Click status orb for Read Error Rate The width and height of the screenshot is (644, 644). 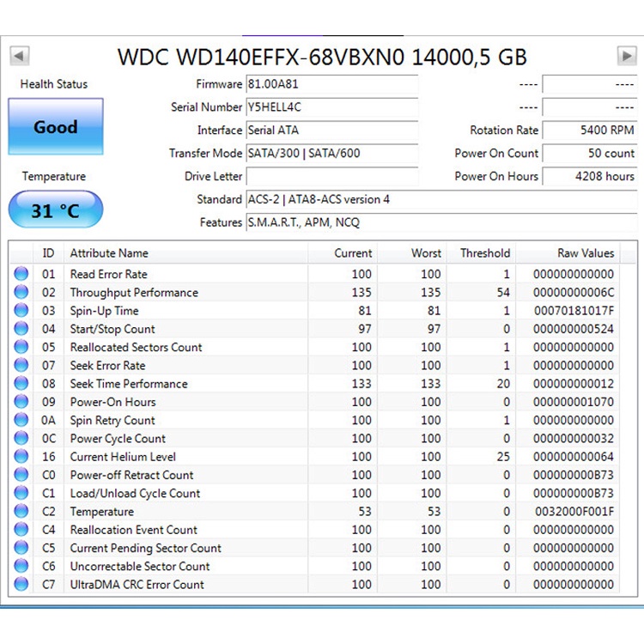(x=21, y=274)
